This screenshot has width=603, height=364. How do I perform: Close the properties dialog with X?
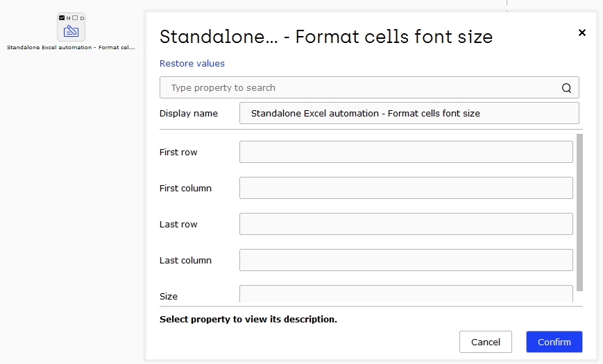(x=582, y=33)
